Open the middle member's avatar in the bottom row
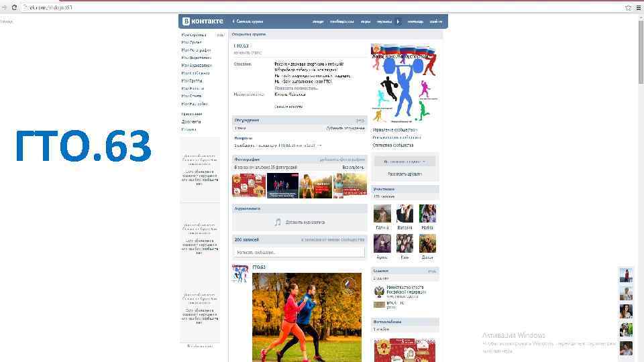This screenshot has height=362, width=644. pyautogui.click(x=405, y=243)
